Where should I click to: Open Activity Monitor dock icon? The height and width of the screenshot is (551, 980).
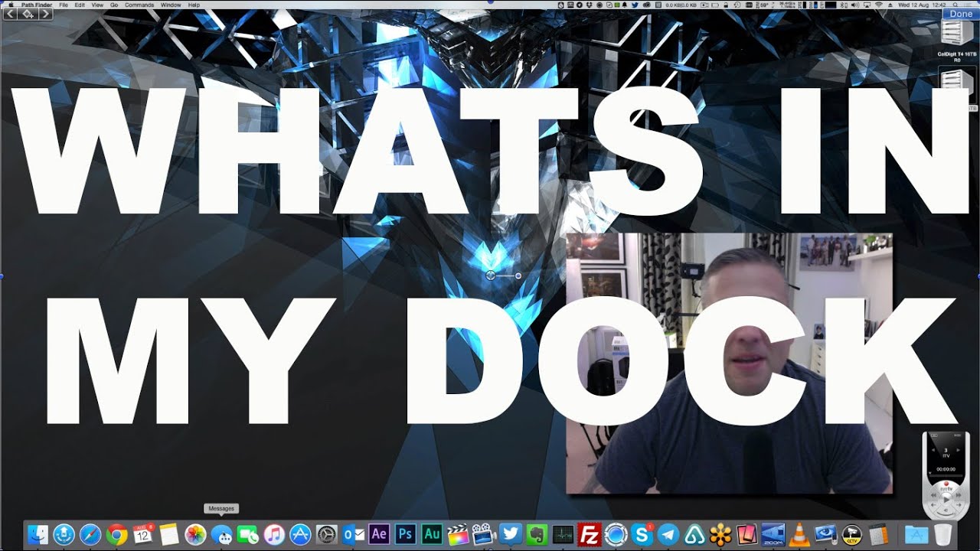click(563, 534)
